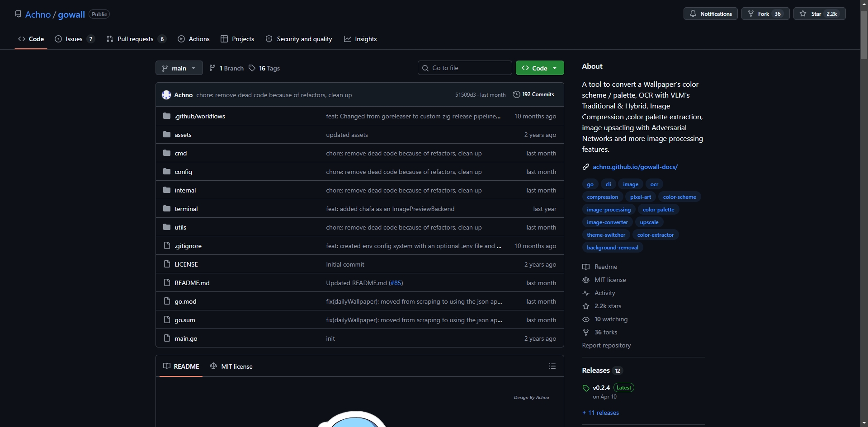Click the scale icon beside MIT license in About
This screenshot has height=427, width=868.
(x=586, y=280)
